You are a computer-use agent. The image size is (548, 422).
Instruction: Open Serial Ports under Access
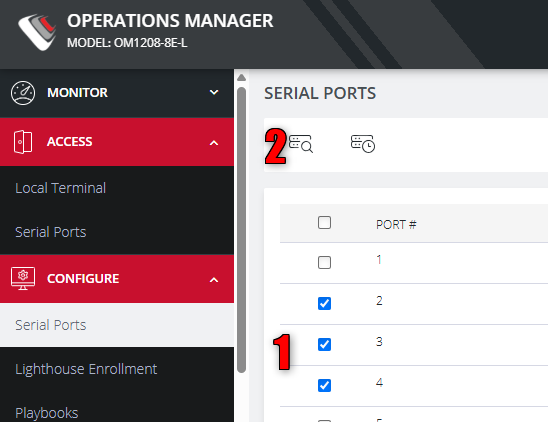click(x=51, y=232)
